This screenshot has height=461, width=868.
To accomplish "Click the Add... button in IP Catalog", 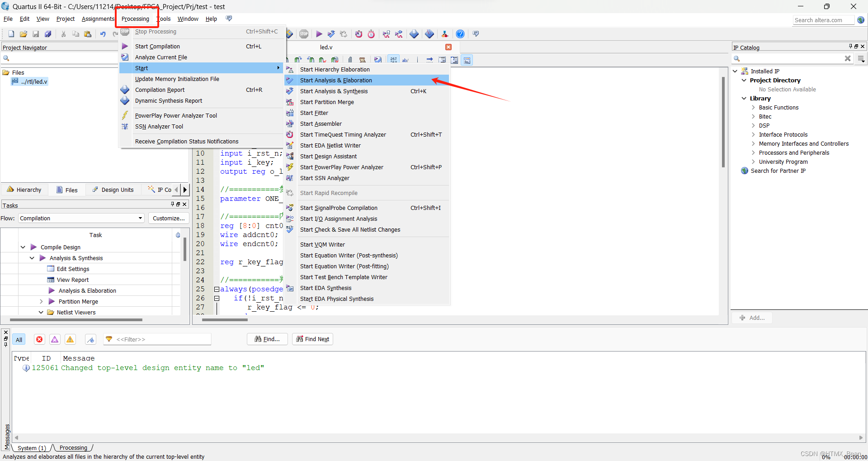I will pyautogui.click(x=752, y=318).
